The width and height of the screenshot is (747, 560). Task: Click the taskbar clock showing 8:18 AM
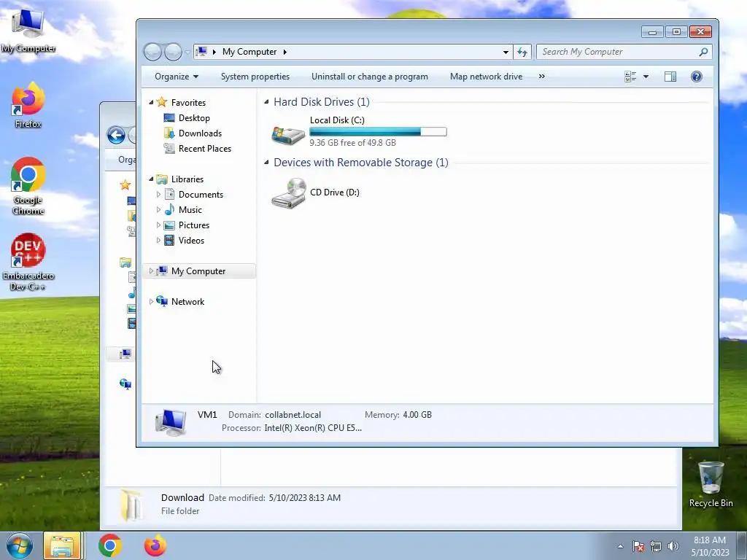(710, 546)
